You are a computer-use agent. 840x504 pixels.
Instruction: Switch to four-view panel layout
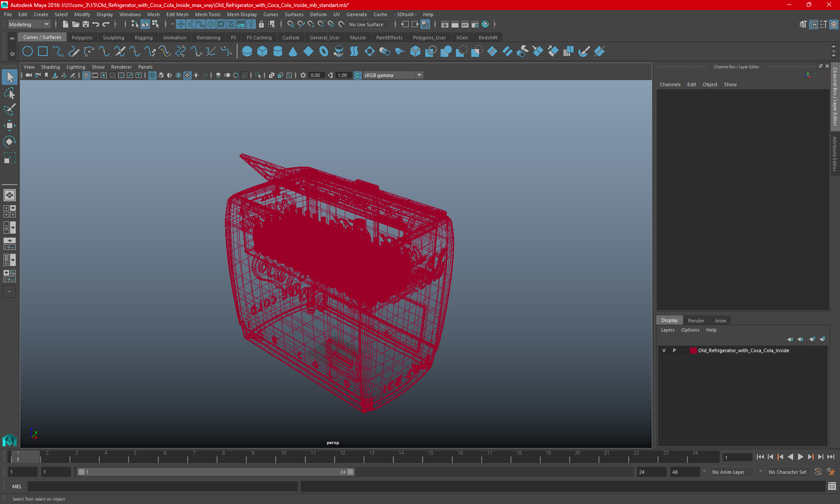[x=10, y=211]
